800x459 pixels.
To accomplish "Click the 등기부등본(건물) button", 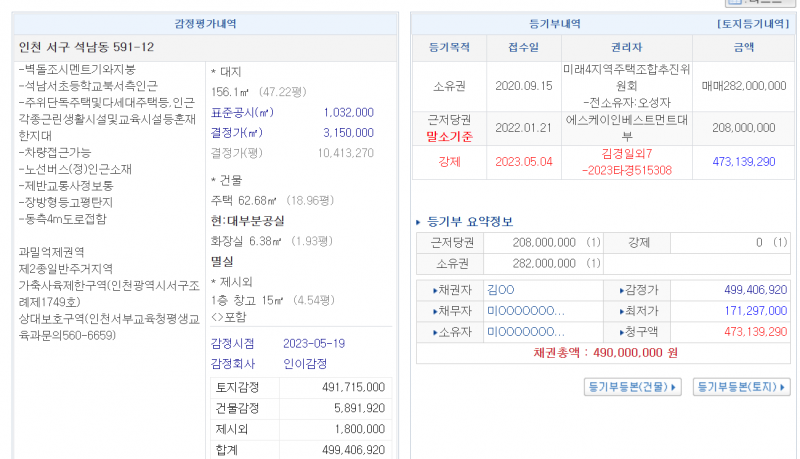I will coord(632,387).
